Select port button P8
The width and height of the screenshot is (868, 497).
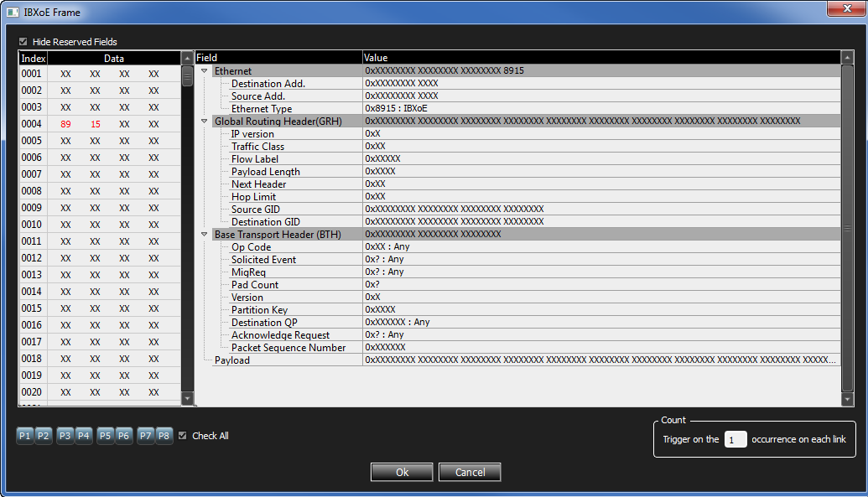[x=164, y=436]
